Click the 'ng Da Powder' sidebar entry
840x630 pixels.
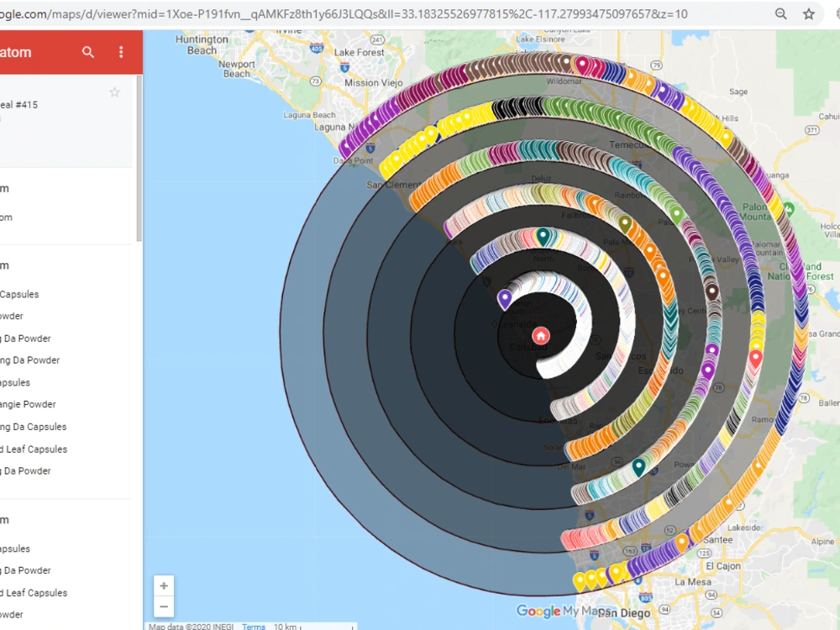point(30,360)
